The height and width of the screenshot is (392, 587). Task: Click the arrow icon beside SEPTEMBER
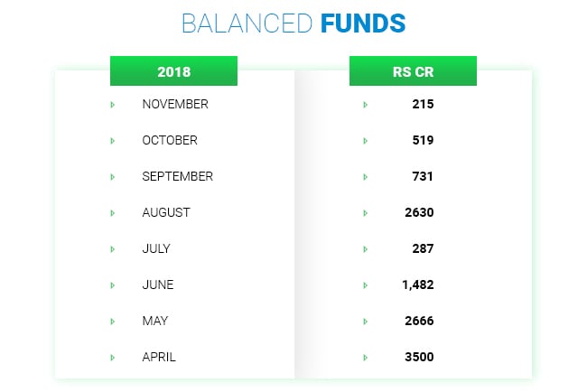[112, 177]
